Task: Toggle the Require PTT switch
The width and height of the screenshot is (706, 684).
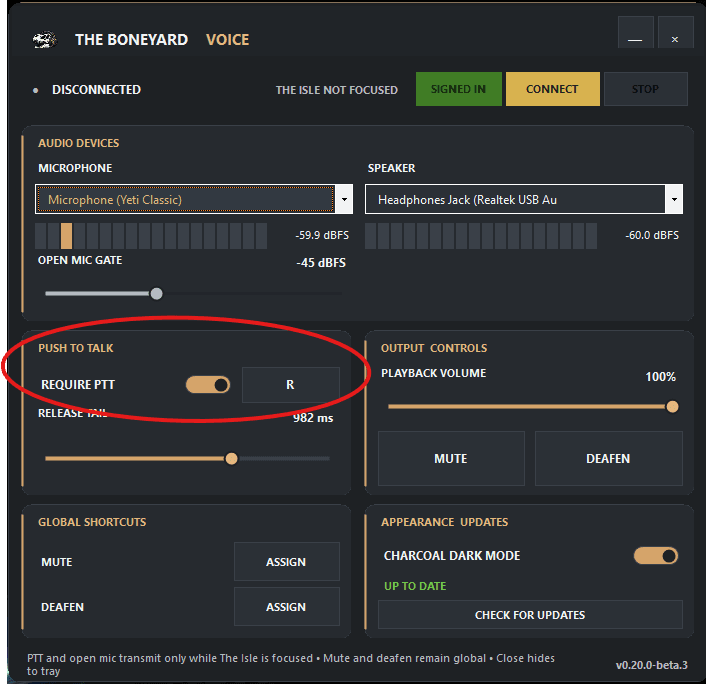Action: (x=208, y=385)
